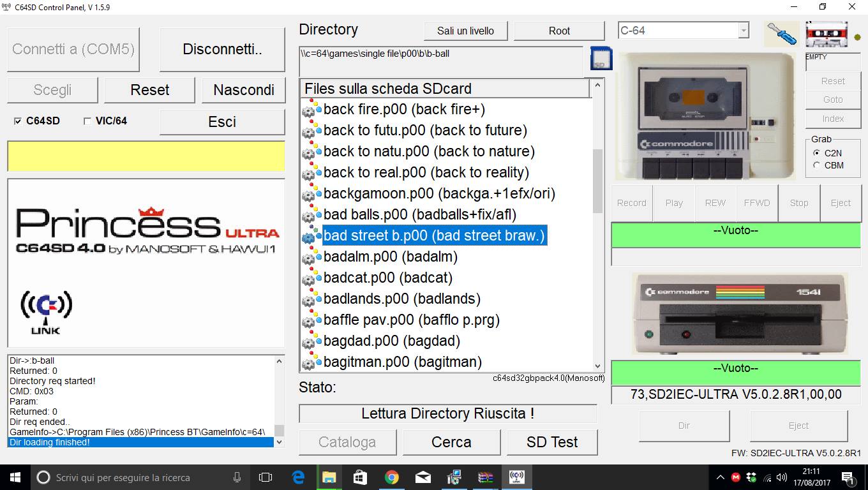Click the gear icon for bagitman.p00
This screenshot has height=490, width=868.
(311, 362)
